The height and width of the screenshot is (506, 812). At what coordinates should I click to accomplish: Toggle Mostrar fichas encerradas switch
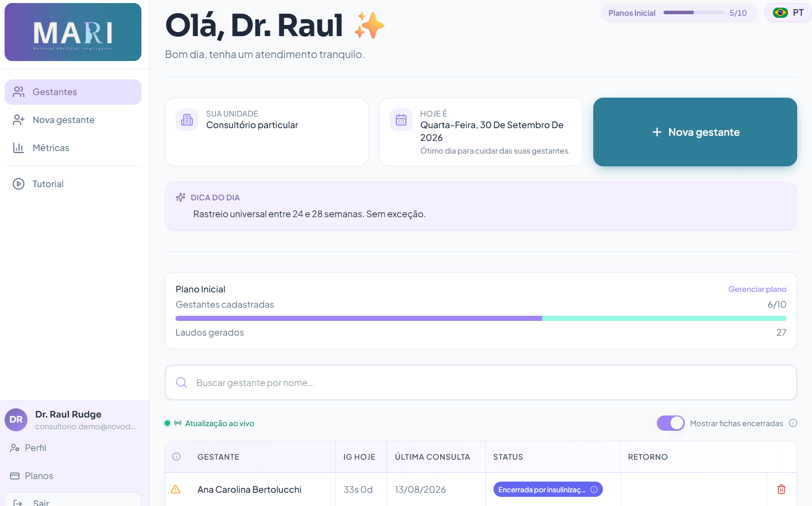point(671,423)
